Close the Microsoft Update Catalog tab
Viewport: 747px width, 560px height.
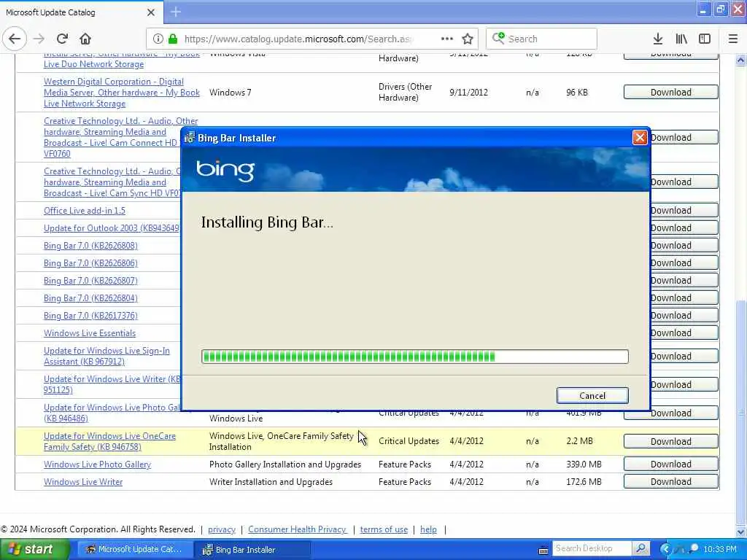[150, 12]
